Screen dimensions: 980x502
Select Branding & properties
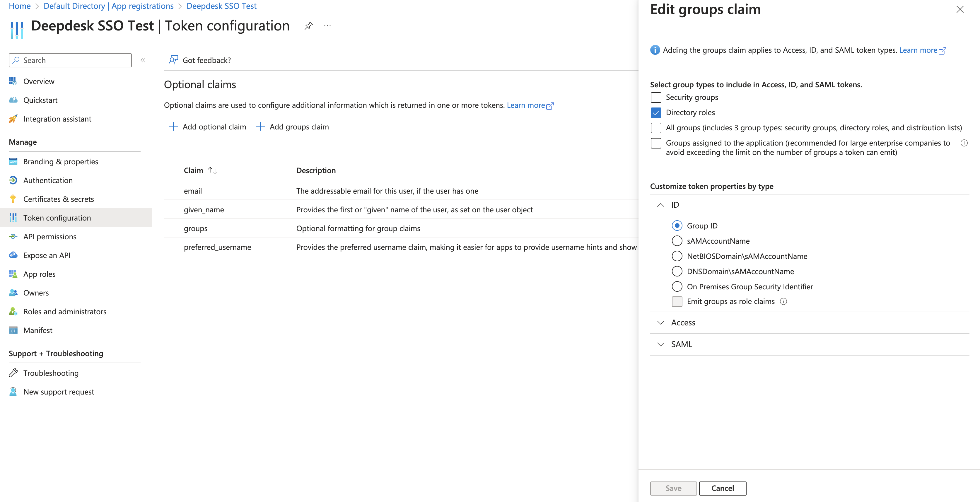coord(60,161)
